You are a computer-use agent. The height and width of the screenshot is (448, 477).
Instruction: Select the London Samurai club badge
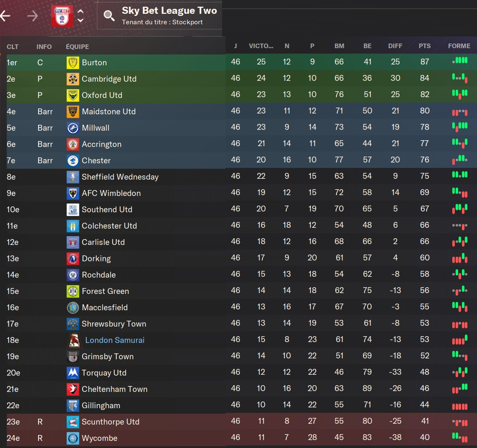pos(74,340)
